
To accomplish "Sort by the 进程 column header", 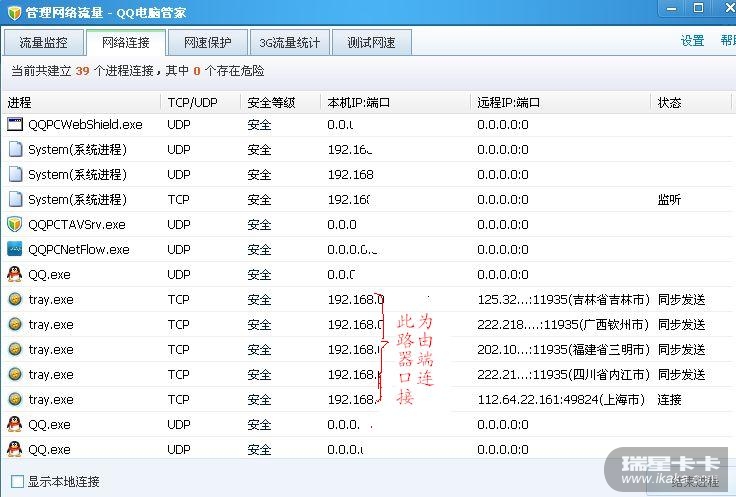I will point(81,102).
